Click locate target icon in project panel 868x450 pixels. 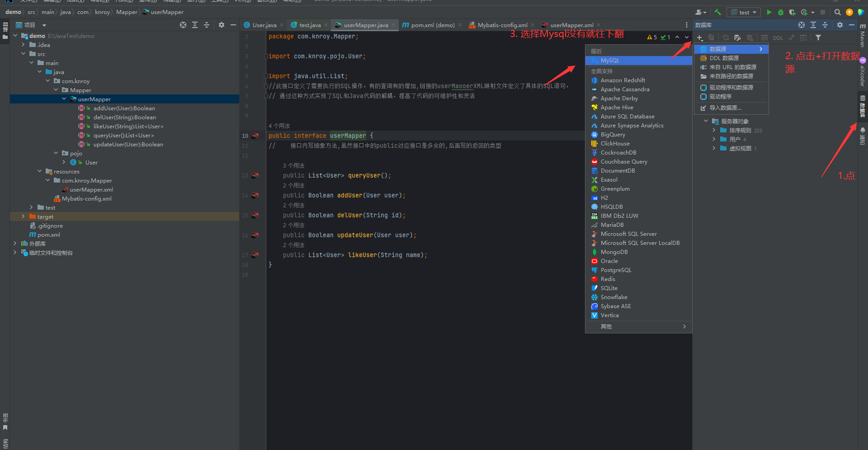click(183, 25)
